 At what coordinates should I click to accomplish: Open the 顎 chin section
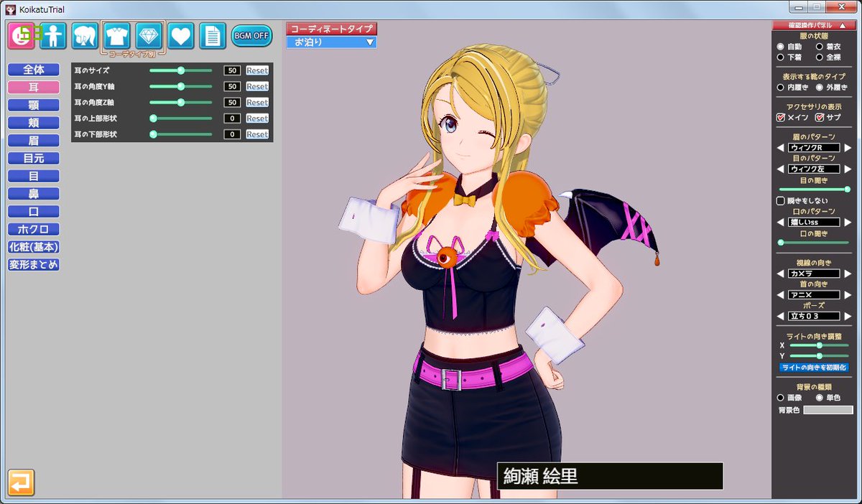click(34, 105)
